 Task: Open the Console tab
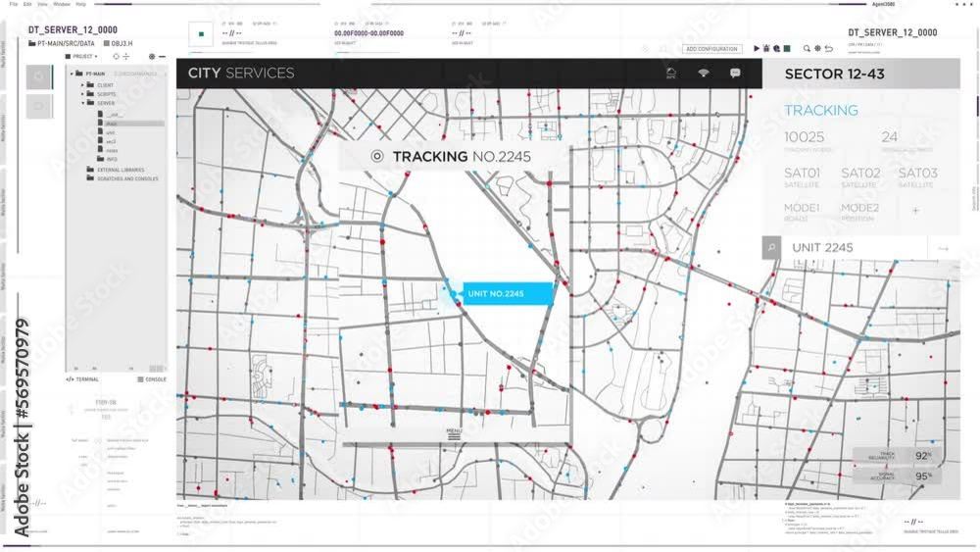tap(152, 379)
